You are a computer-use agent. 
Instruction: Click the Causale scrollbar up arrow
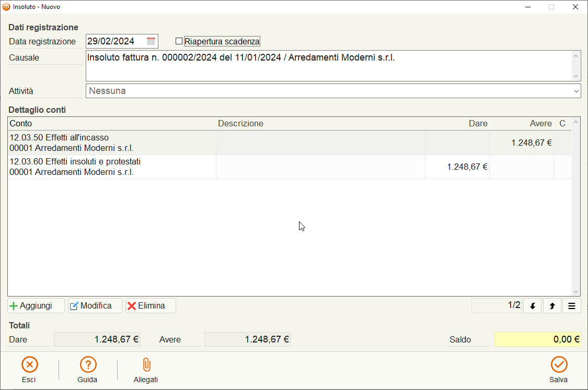[575, 55]
